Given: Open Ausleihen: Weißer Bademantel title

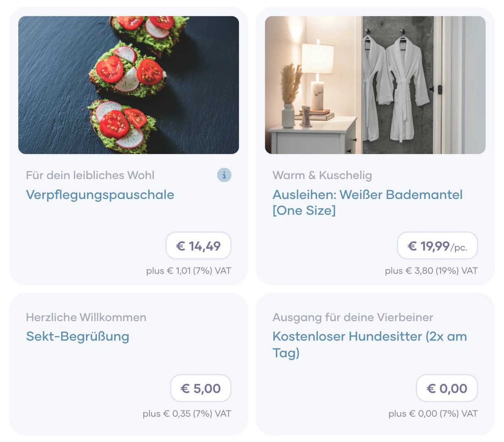Looking at the screenshot, I should (367, 202).
